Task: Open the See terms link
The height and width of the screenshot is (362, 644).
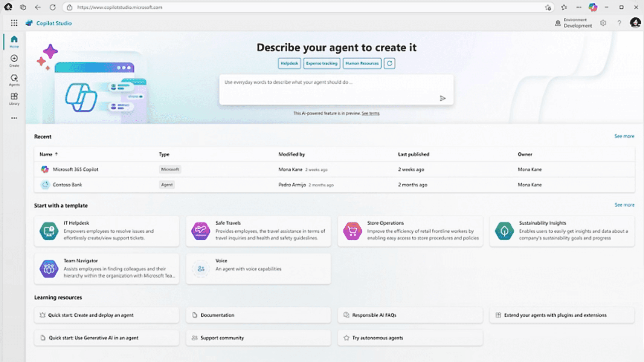Action: point(370,114)
